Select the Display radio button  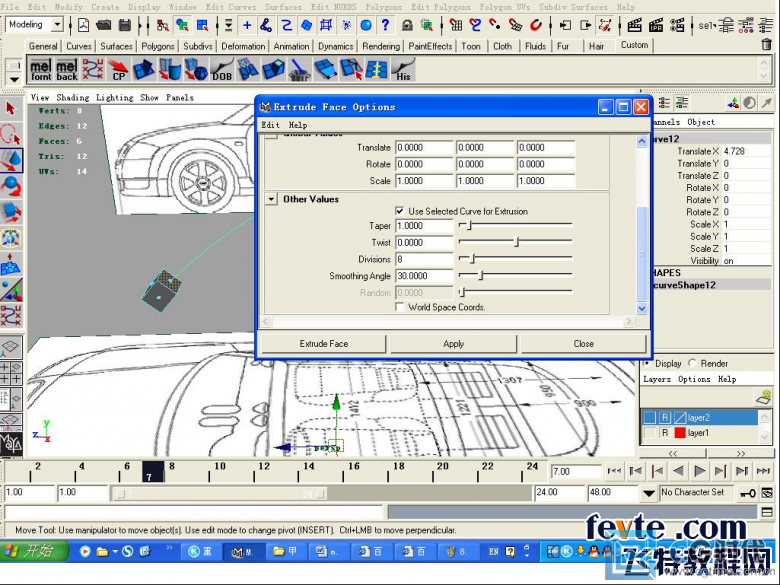click(647, 363)
